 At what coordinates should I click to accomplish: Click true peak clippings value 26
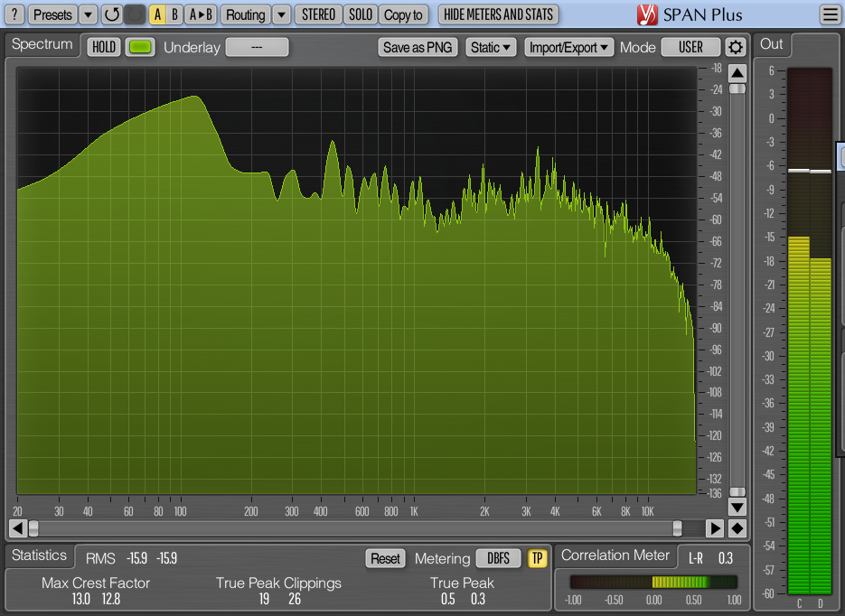tap(295, 599)
